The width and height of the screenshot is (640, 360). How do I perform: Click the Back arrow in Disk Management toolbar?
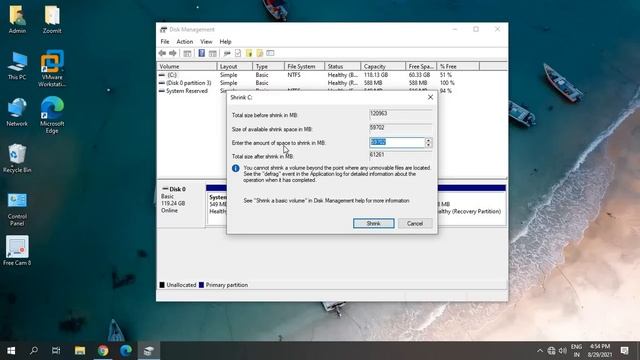pyautogui.click(x=162, y=53)
